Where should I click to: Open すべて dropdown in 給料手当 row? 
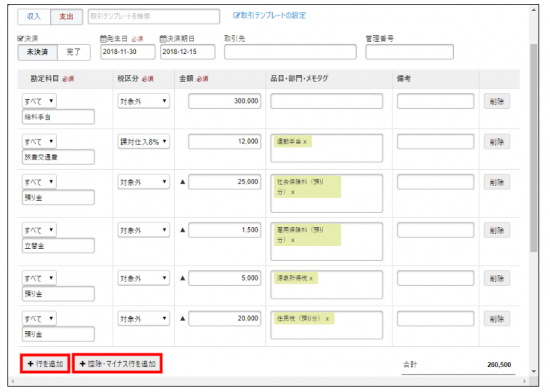point(39,101)
